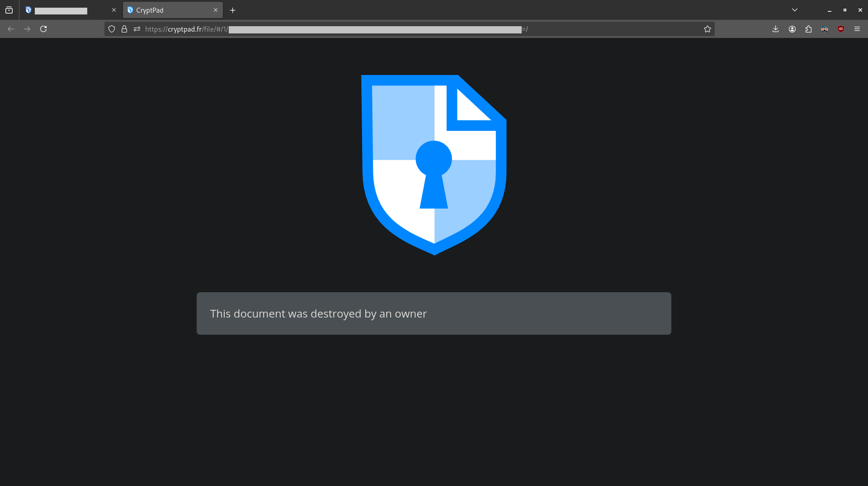Screen dimensions: 868x486
Task: Click the uBlock Origin shield icon
Action: point(841,29)
